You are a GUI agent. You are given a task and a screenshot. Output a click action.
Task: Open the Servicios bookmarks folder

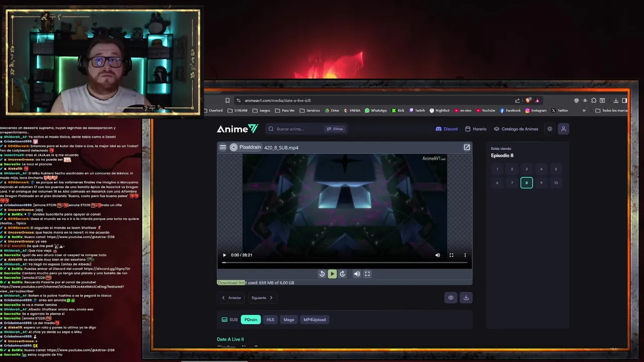pyautogui.click(x=309, y=111)
